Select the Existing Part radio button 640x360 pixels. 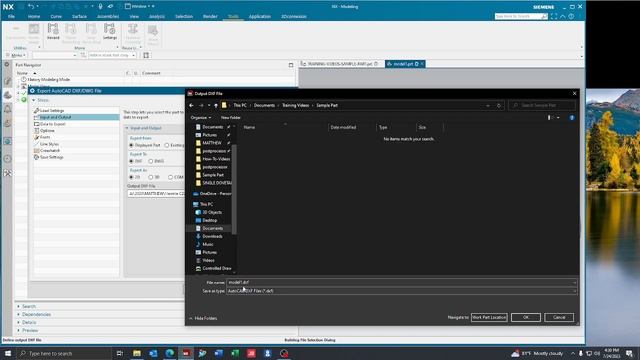pyautogui.click(x=167, y=145)
